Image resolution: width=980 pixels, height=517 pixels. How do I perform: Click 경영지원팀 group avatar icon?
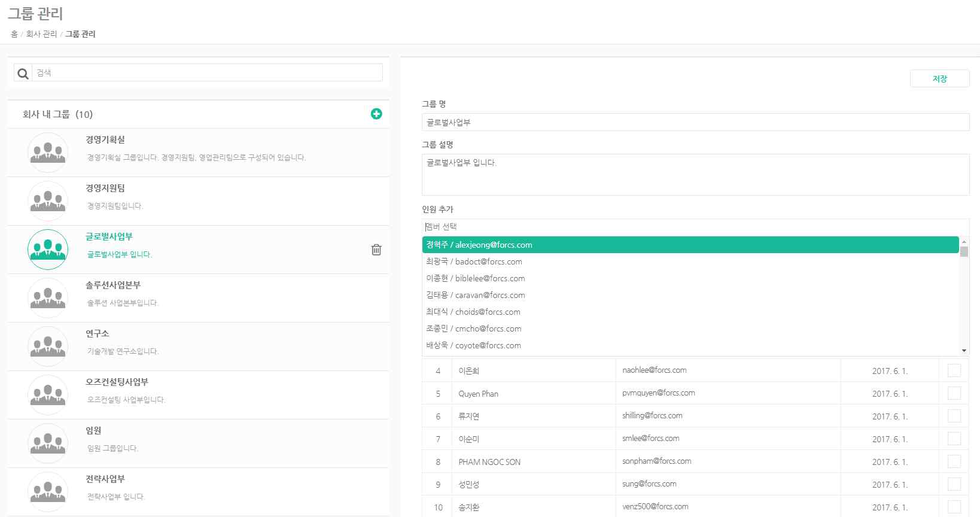tap(48, 201)
